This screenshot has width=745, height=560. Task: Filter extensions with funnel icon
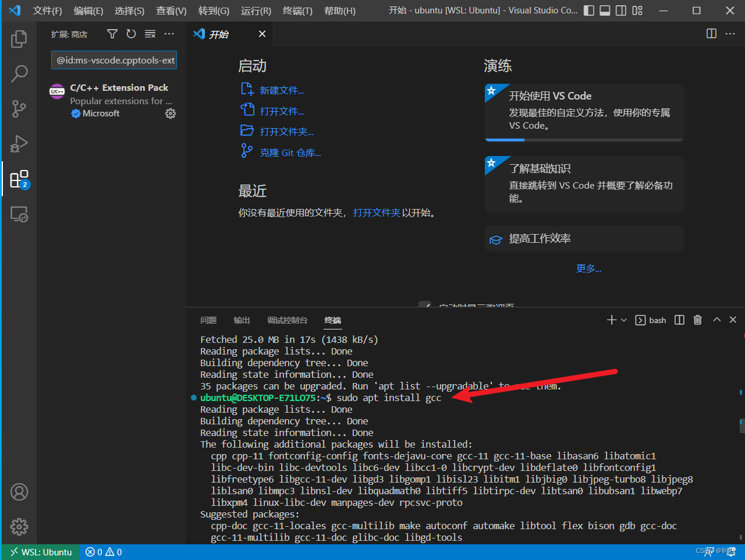click(112, 34)
